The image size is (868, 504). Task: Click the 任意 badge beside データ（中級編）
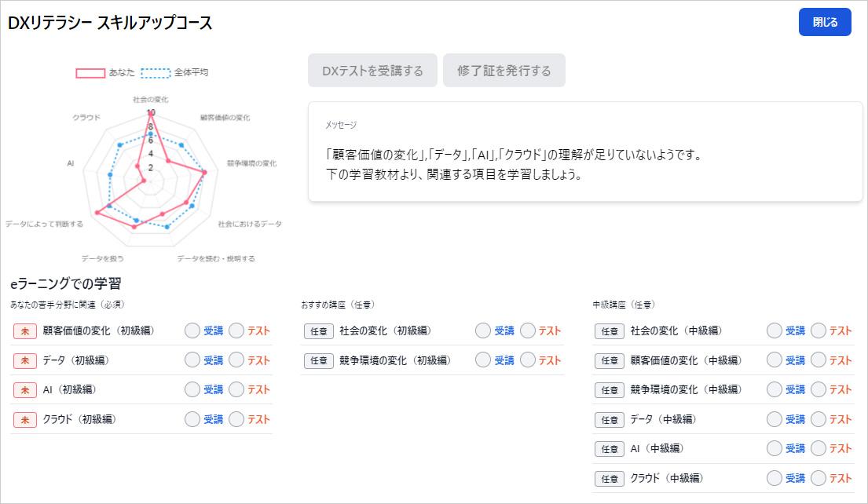tap(610, 419)
